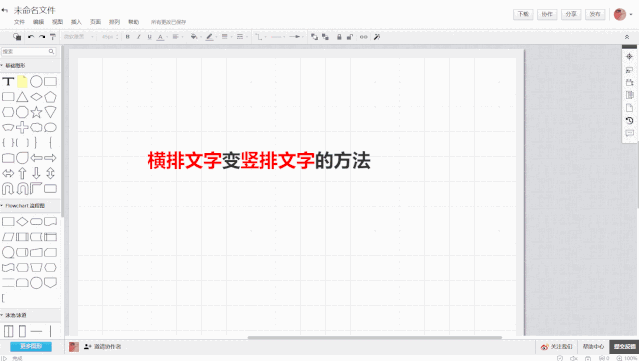Open the 排列 menu
This screenshot has width=639, height=361.
[115, 22]
